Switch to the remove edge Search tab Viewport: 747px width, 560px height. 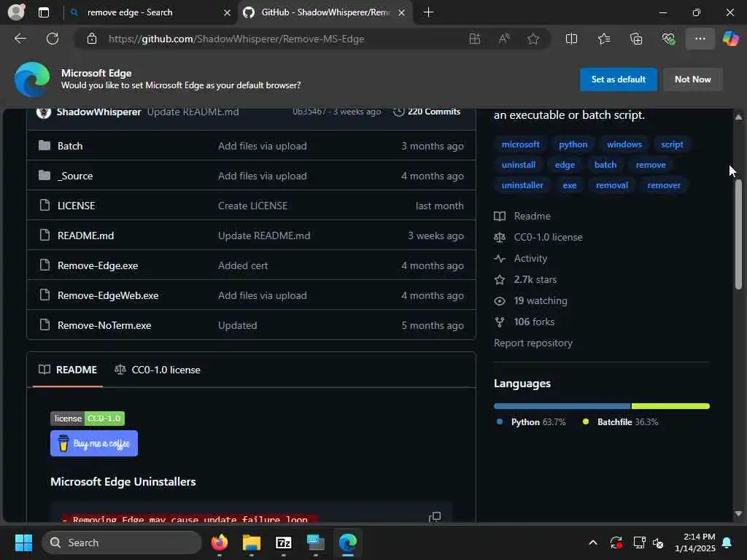150,12
